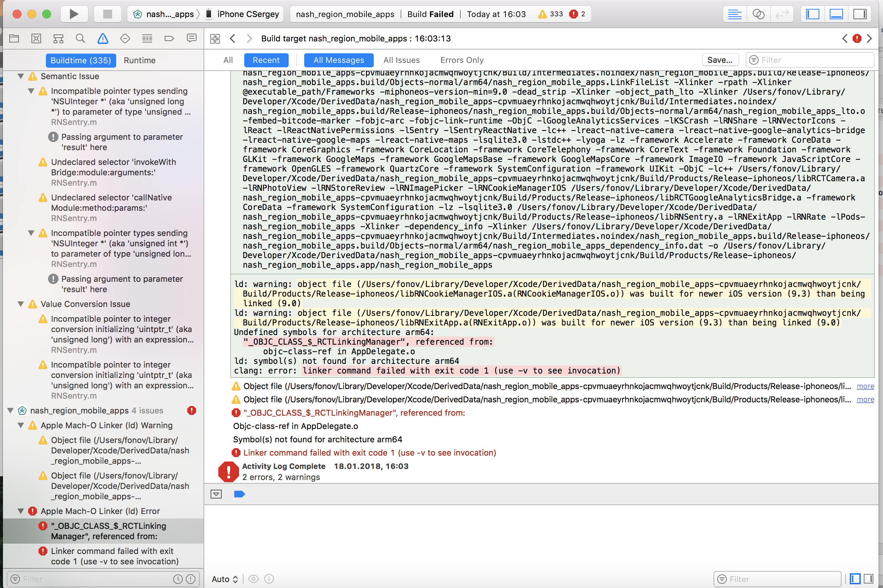Expand first Object file warning 'more' link

click(865, 386)
